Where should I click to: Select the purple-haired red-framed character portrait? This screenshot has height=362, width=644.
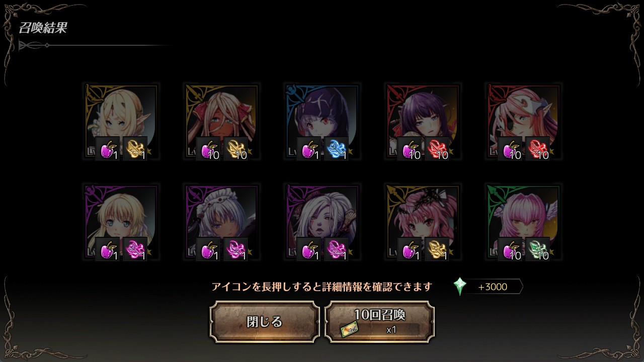click(x=423, y=121)
